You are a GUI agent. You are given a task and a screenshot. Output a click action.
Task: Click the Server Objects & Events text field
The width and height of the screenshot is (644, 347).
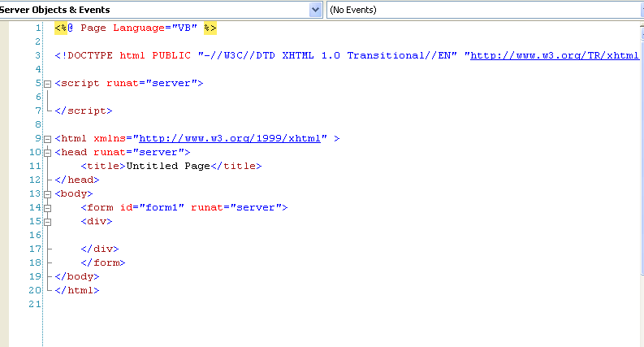154,10
